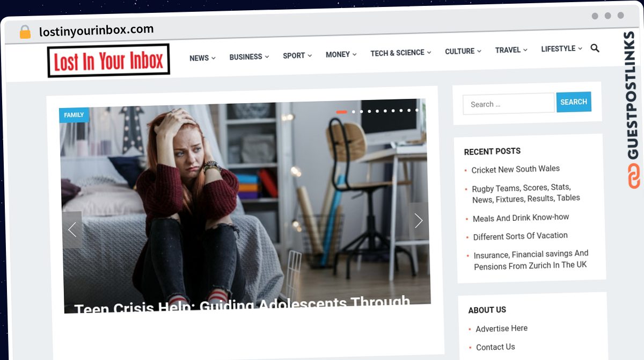Select the second slider pagination dot
The height and width of the screenshot is (360, 644).
click(x=354, y=112)
